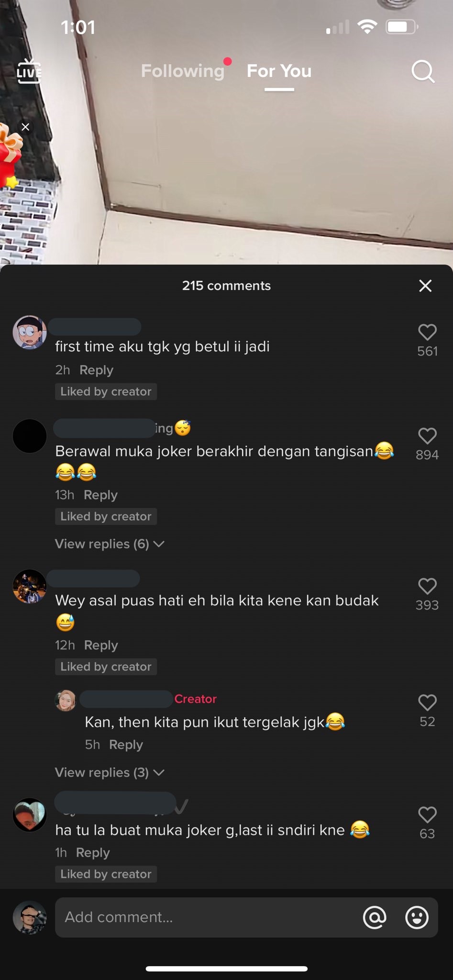Like the comment with 63 likes
Viewport: 453px width, 980px height.
pos(427,815)
